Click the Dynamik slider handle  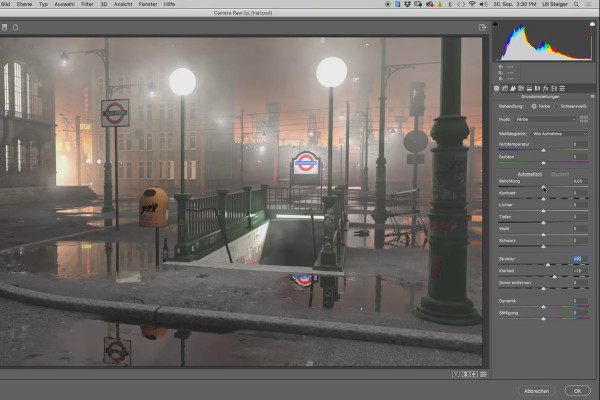[543, 307]
